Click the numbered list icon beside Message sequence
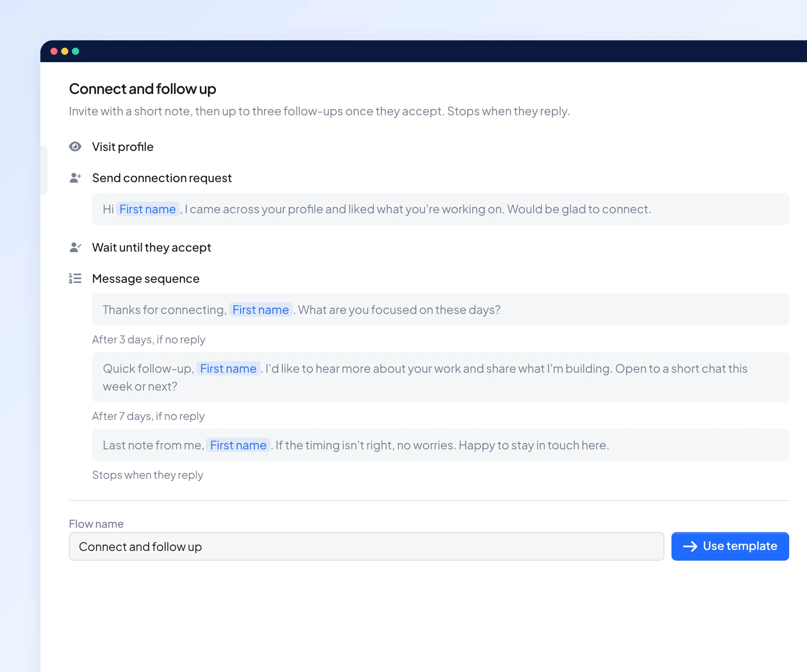Image resolution: width=807 pixels, height=672 pixels. pos(75,279)
